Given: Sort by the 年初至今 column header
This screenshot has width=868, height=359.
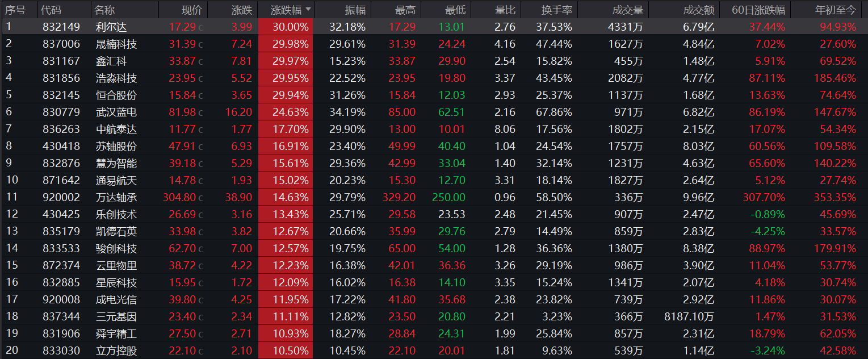Looking at the screenshot, I should pyautogui.click(x=836, y=10).
